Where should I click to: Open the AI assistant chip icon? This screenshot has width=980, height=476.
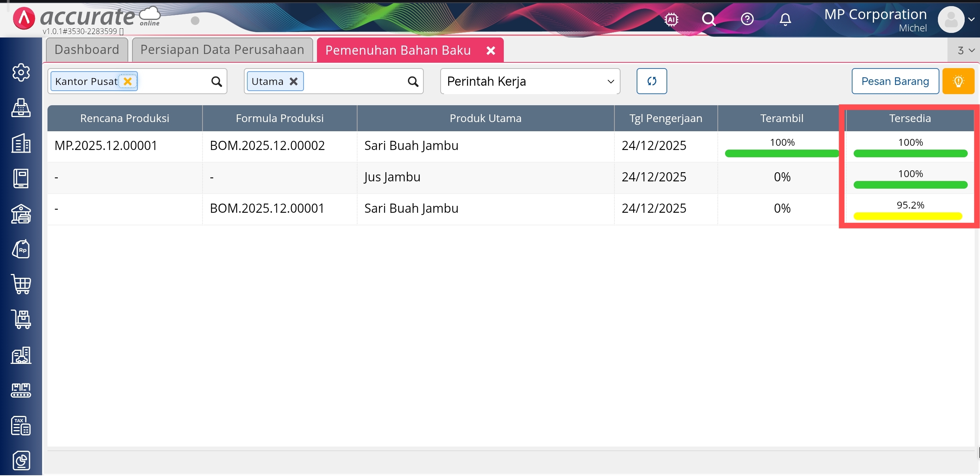671,19
